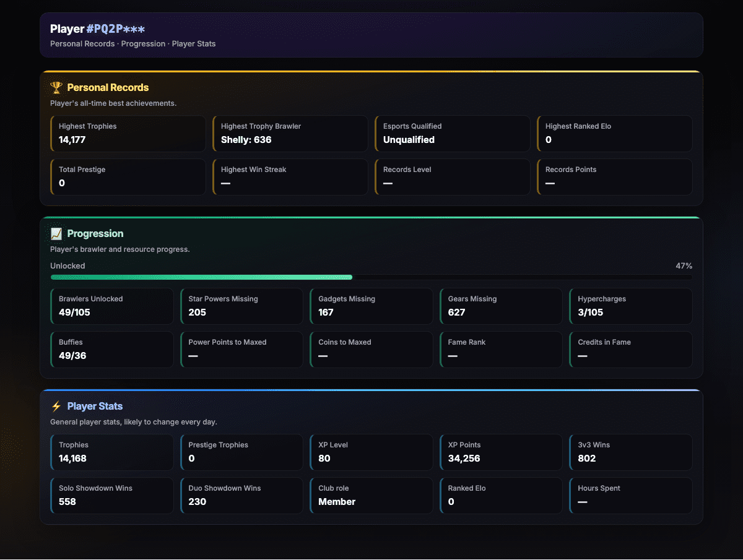
Task: Click the 3v3 Wins 802 card
Action: coord(631,452)
